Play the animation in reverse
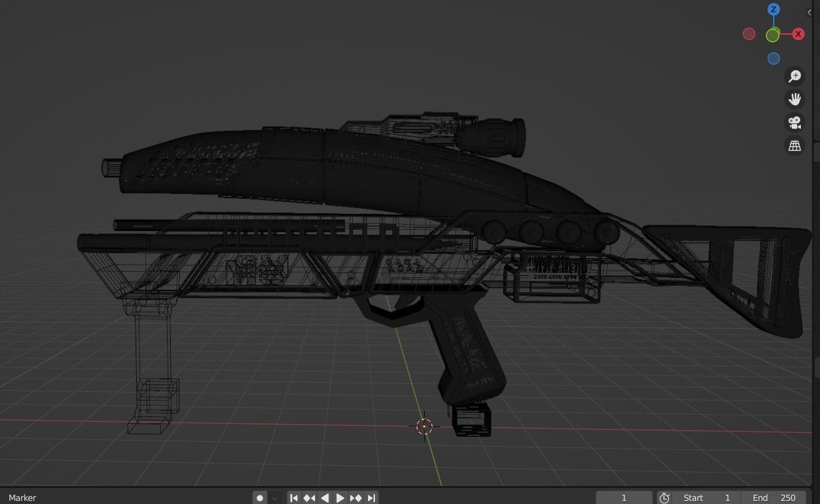Viewport: 820px width, 504px height. click(325, 498)
